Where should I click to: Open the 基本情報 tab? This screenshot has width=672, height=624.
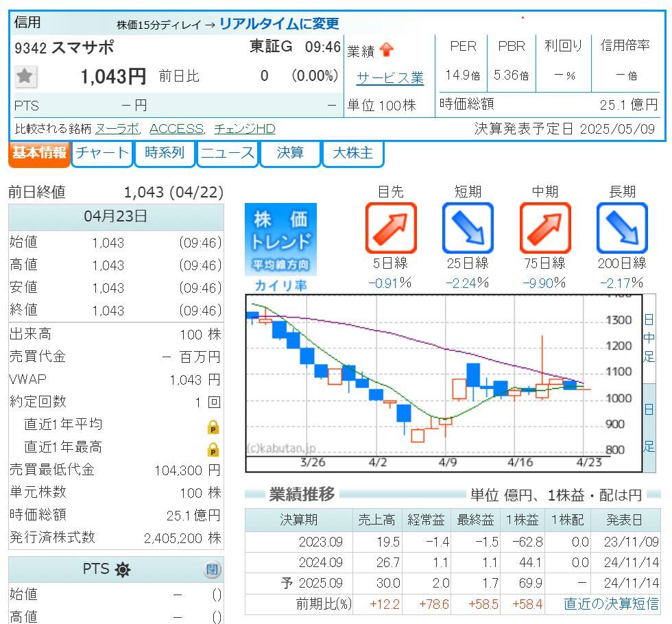click(x=39, y=154)
